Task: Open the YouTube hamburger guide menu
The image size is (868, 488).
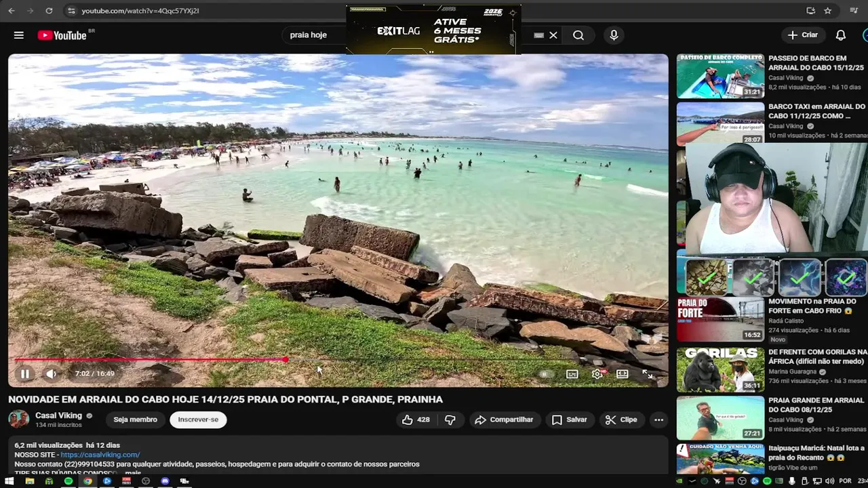Action: pos(19,35)
